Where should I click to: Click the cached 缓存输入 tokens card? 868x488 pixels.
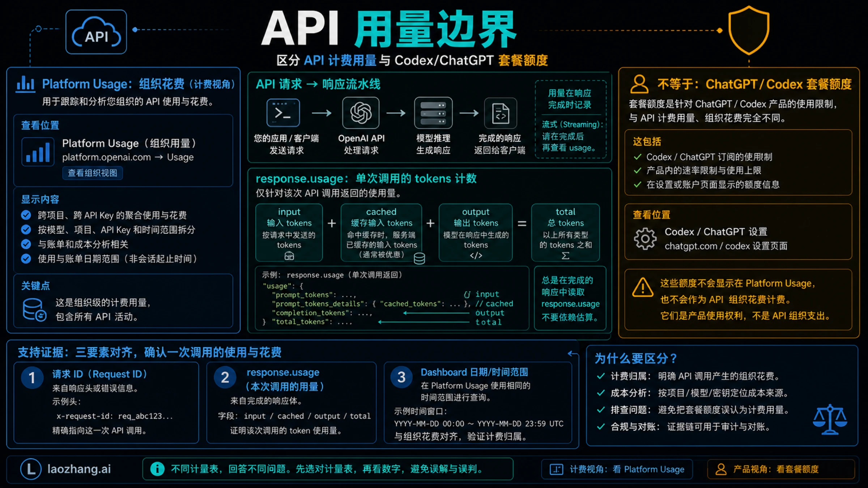tap(381, 232)
